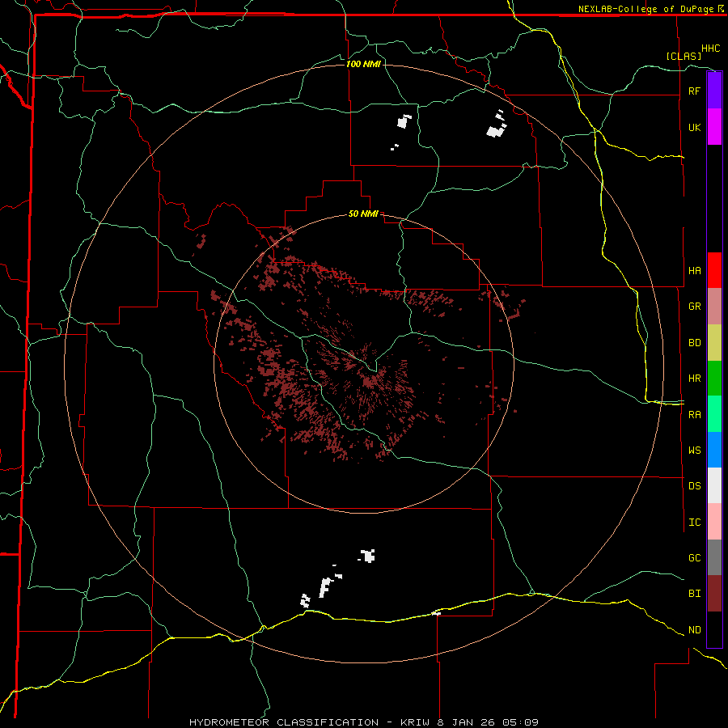Image resolution: width=728 pixels, height=728 pixels.
Task: Click the '50 NMI' range ring label
Action: coord(363,214)
